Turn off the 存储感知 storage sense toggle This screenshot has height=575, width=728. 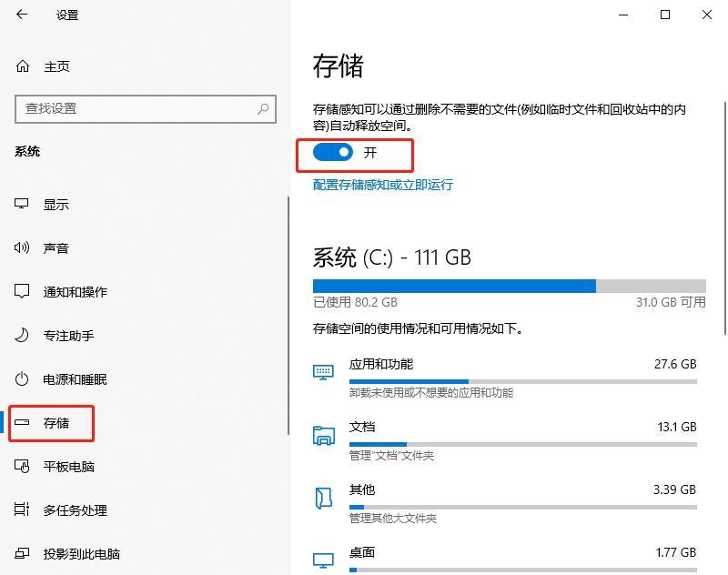331,153
